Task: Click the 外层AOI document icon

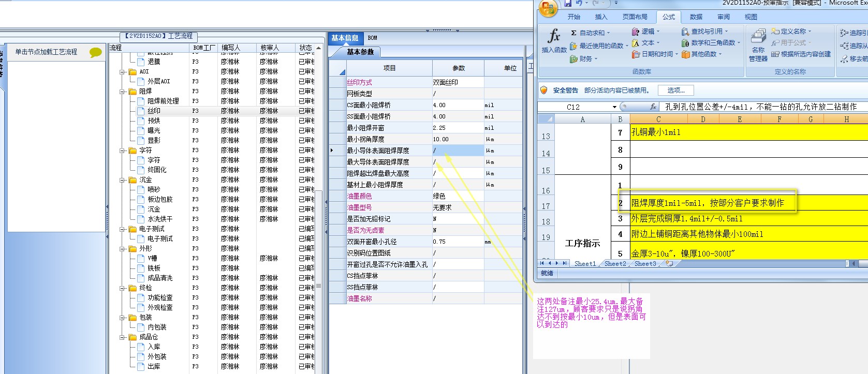Action: tap(142, 82)
